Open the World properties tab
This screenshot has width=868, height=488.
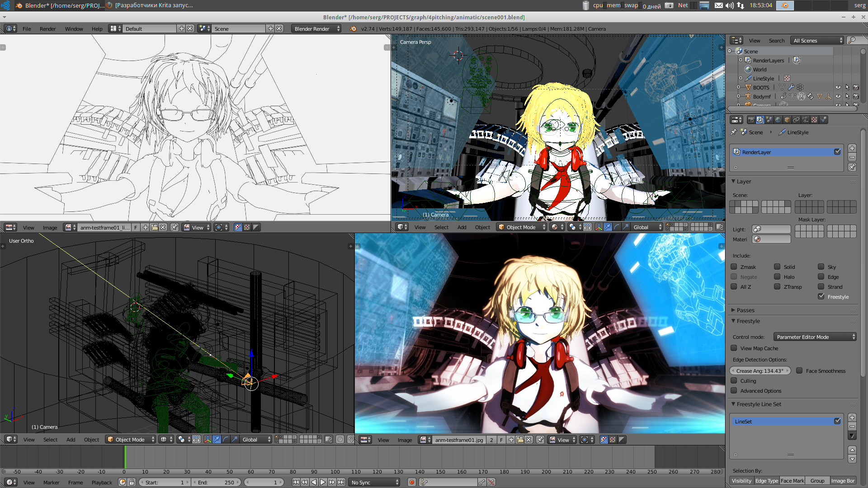click(778, 120)
